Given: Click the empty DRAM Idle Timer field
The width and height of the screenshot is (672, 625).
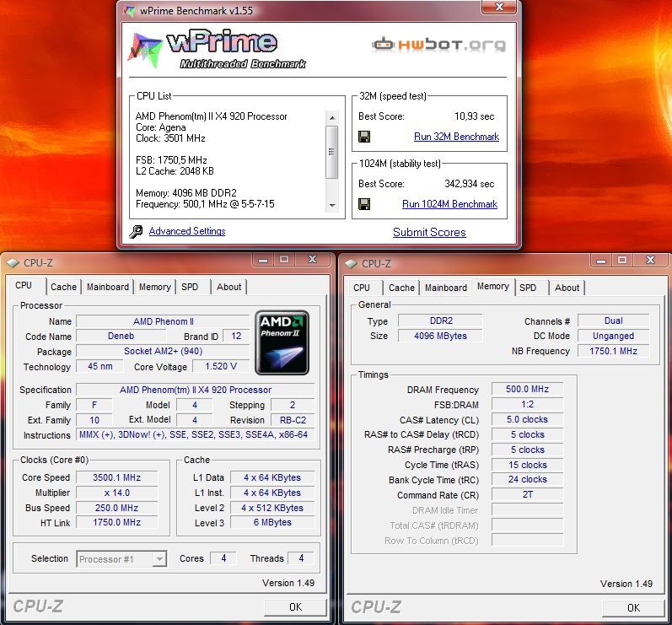Looking at the screenshot, I should [x=527, y=510].
